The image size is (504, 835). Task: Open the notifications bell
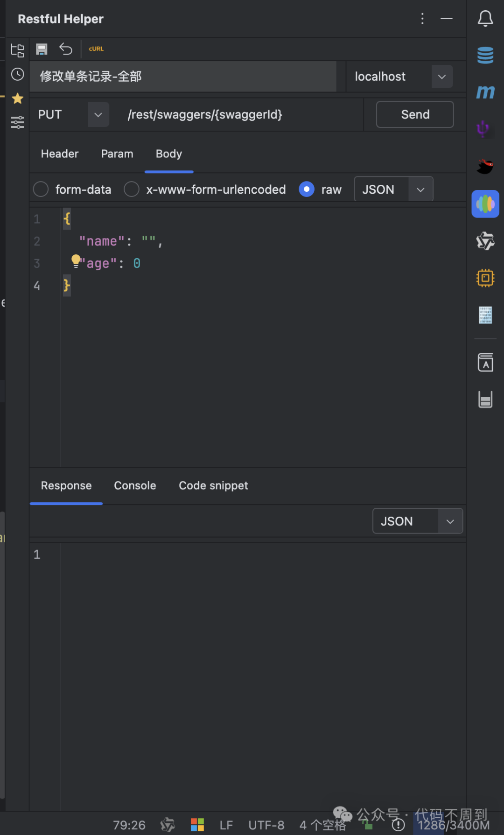485,19
